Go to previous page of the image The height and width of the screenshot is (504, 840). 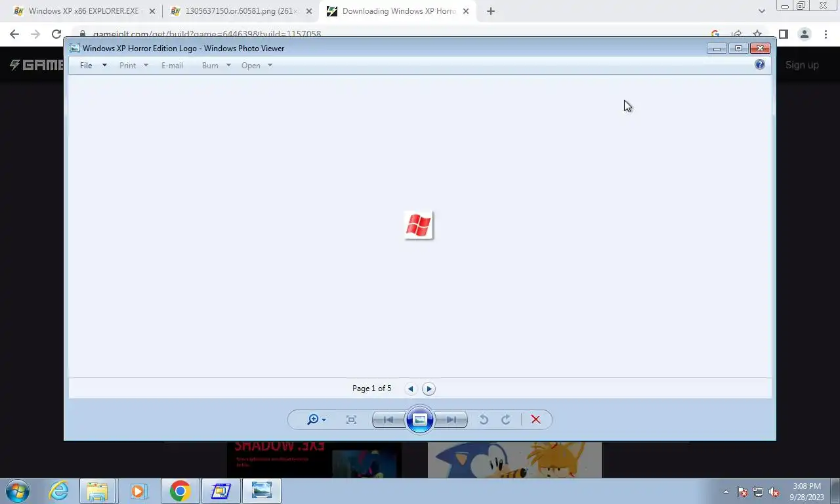(411, 388)
